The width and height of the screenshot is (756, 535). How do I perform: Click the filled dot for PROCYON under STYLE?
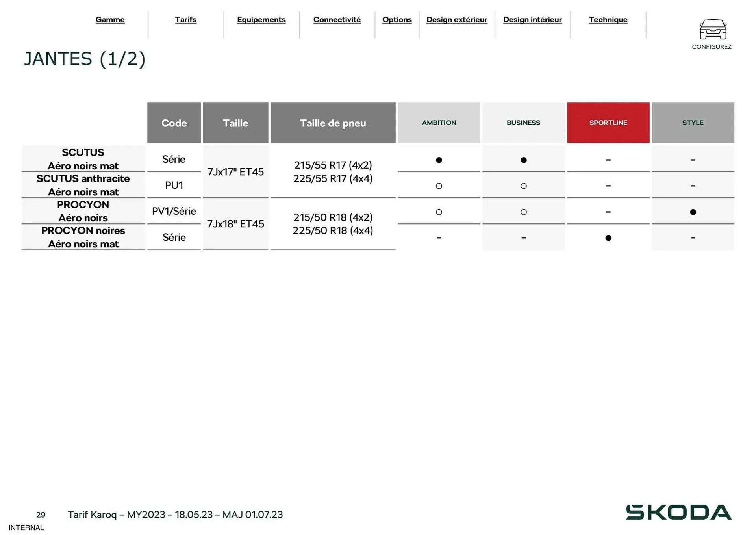pyautogui.click(x=693, y=212)
